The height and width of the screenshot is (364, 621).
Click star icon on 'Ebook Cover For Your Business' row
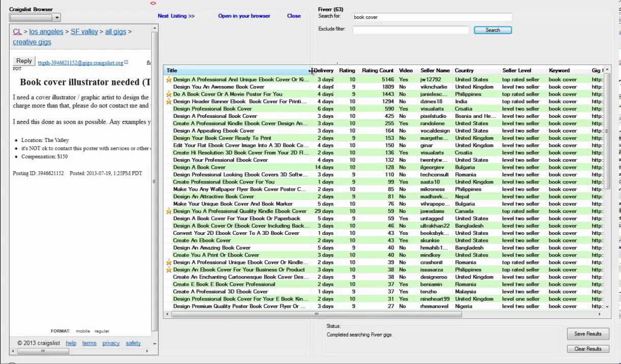[x=169, y=270]
